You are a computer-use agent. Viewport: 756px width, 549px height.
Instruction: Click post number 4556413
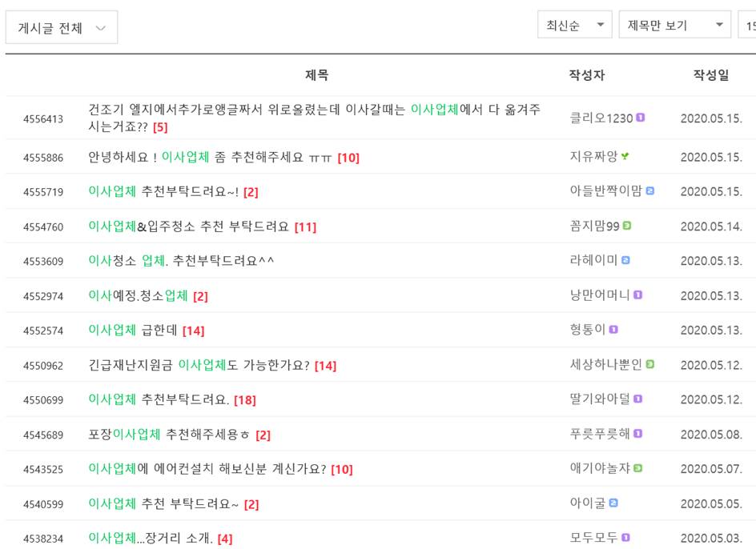pyautogui.click(x=43, y=119)
